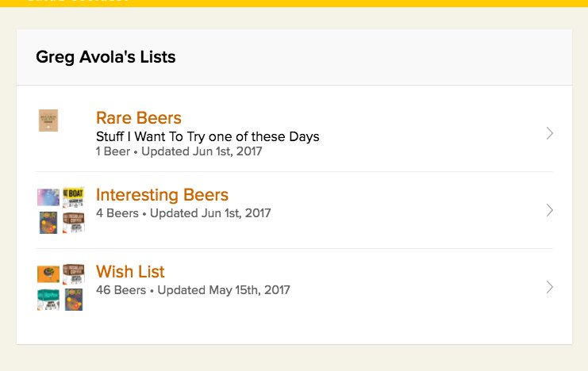Click the Regular Coffee label in Interesting Beers
This screenshot has height=371, width=588.
(x=74, y=223)
